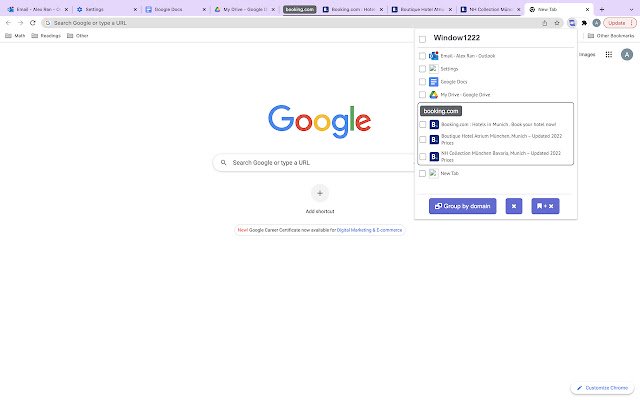
Task: Share this page via the address bar icon
Action: click(x=544, y=23)
